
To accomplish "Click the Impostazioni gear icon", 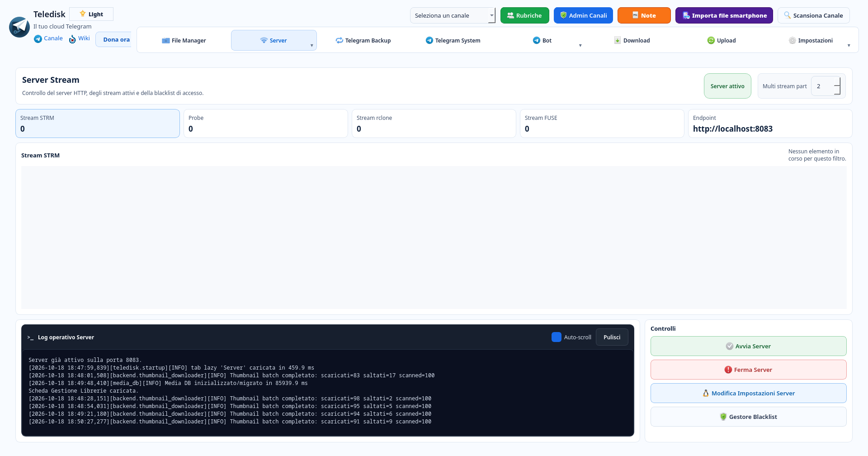I will click(x=793, y=40).
